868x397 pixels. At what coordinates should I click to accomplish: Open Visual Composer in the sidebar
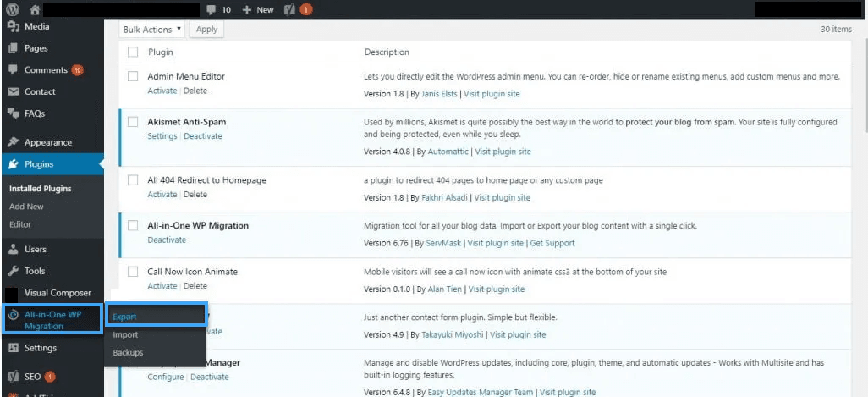pos(58,293)
